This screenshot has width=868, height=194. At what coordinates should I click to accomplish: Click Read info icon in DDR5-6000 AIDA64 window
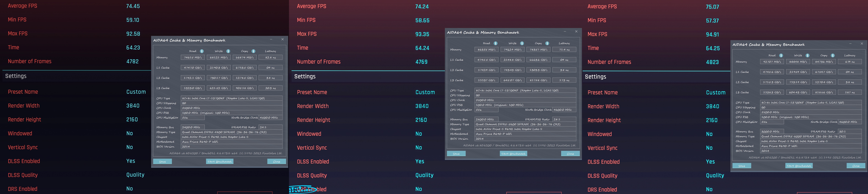[781, 55]
